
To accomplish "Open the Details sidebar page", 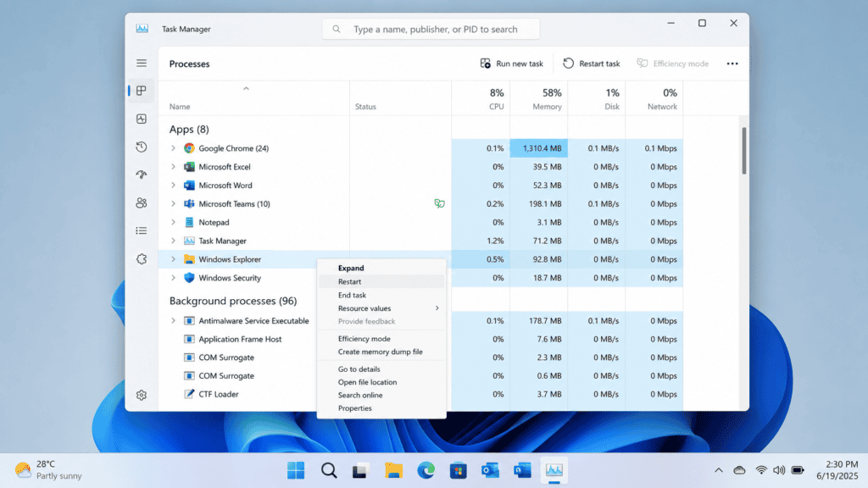I will pyautogui.click(x=142, y=230).
